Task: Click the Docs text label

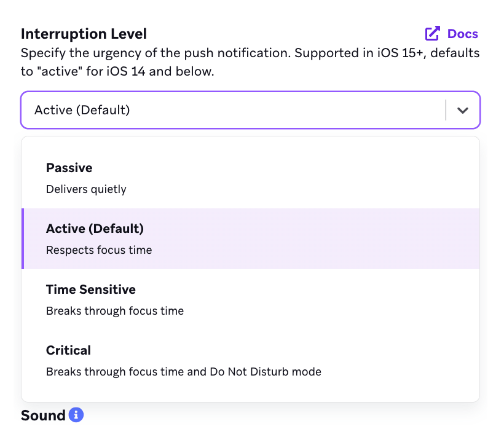Action: pyautogui.click(x=462, y=34)
